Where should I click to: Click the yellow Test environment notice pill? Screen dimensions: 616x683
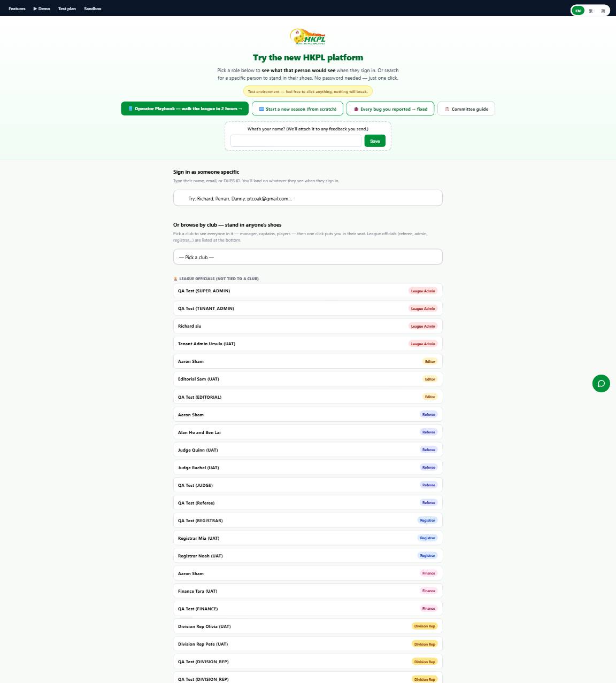tap(308, 91)
